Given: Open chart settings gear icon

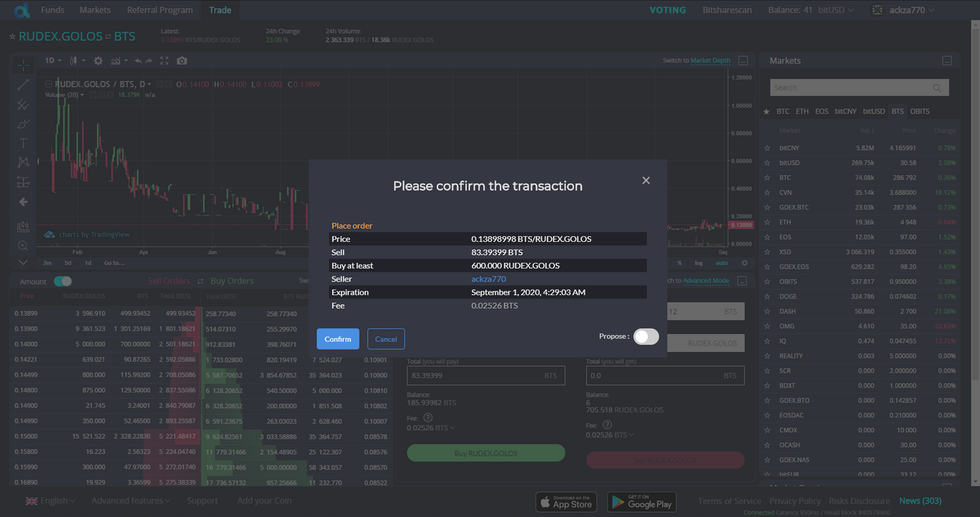Looking at the screenshot, I should point(98,61).
